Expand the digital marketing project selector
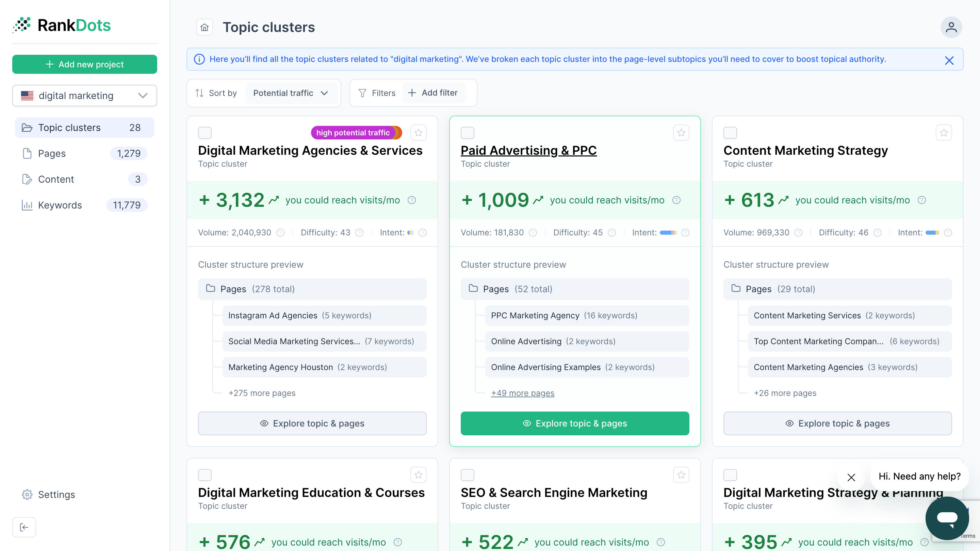The height and width of the screenshot is (551, 980). tap(84, 96)
